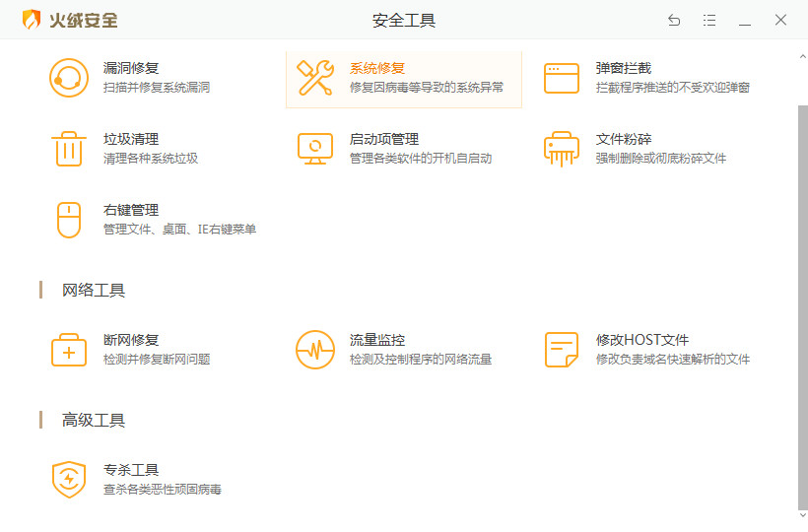The width and height of the screenshot is (808, 532).
Task: Click the 网络工具 section heading
Action: point(94,291)
